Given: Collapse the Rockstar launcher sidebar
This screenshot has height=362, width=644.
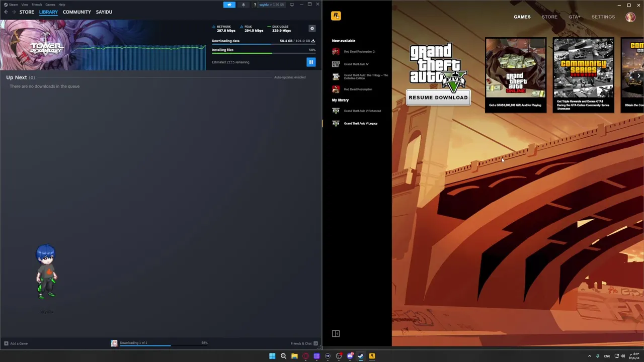Looking at the screenshot, I should pyautogui.click(x=336, y=334).
